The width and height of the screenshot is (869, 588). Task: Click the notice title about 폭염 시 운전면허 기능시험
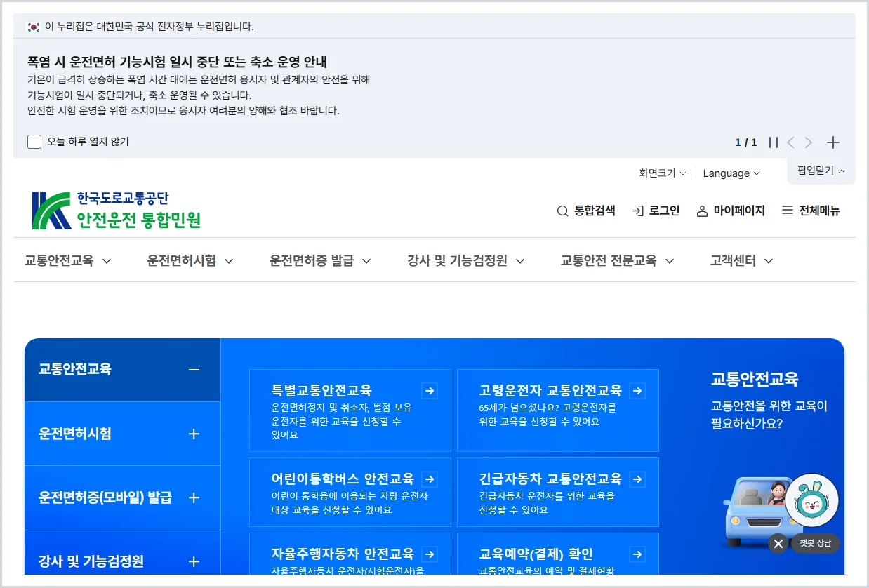[x=177, y=62]
